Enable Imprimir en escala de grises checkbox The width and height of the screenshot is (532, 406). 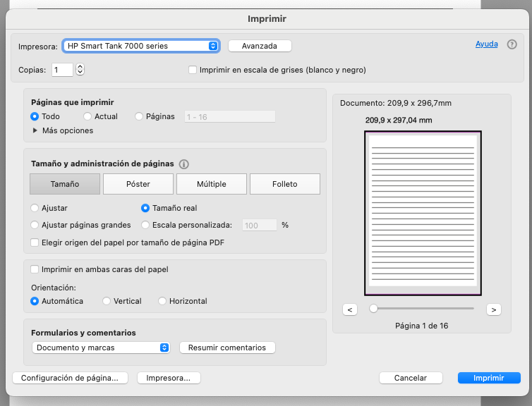193,70
